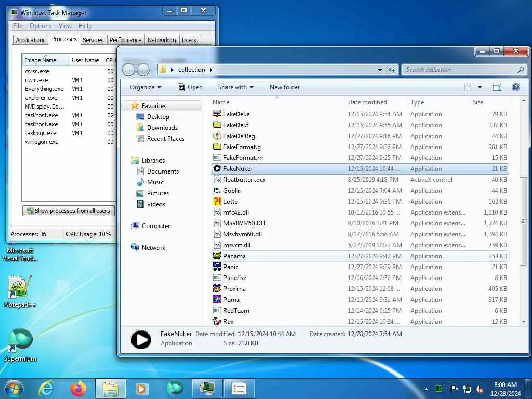The image size is (532, 399).
Task: Expand the collection breadcrumb arrow
Action: pos(211,70)
